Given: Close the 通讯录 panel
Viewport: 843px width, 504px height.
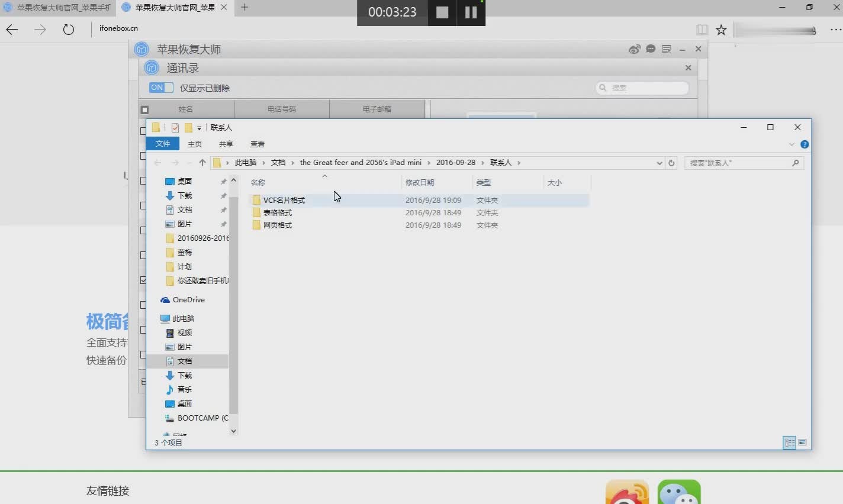Looking at the screenshot, I should coord(688,67).
